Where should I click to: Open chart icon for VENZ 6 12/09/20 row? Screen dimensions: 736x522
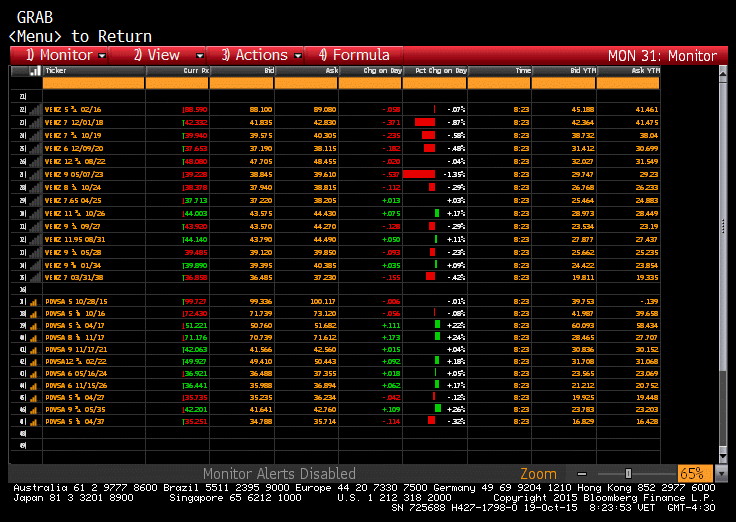pos(35,149)
